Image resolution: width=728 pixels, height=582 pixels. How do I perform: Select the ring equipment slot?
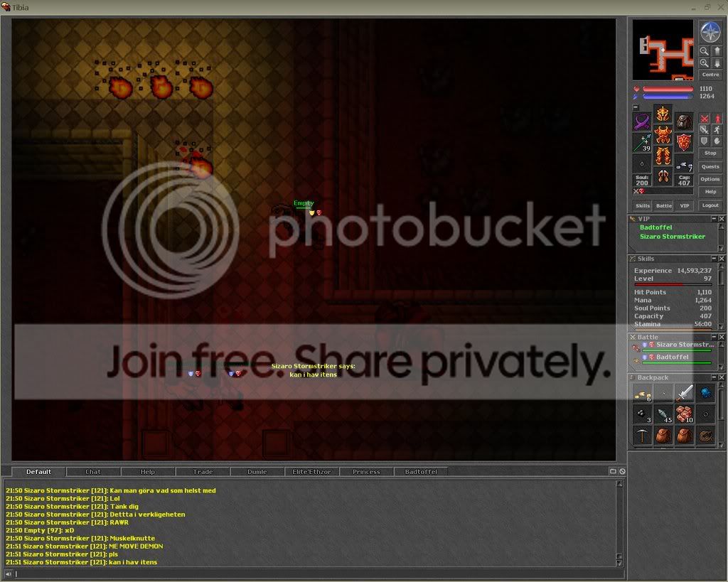click(x=642, y=164)
